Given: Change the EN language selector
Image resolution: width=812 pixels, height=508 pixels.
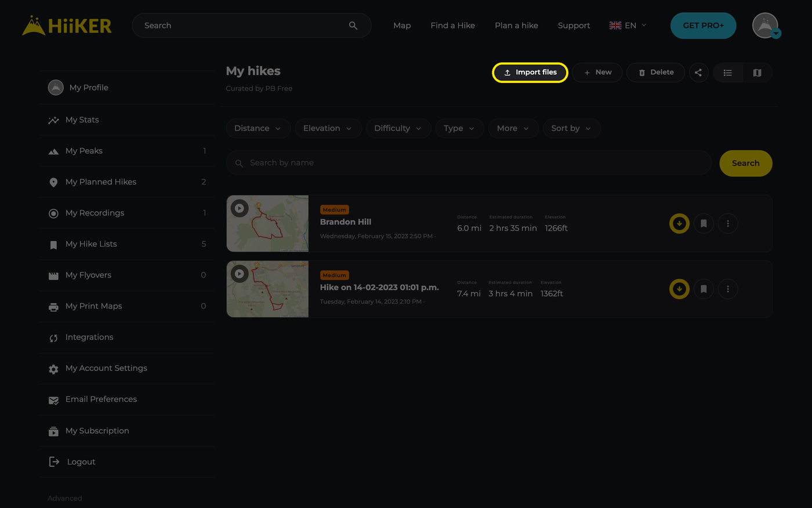Looking at the screenshot, I should (628, 26).
